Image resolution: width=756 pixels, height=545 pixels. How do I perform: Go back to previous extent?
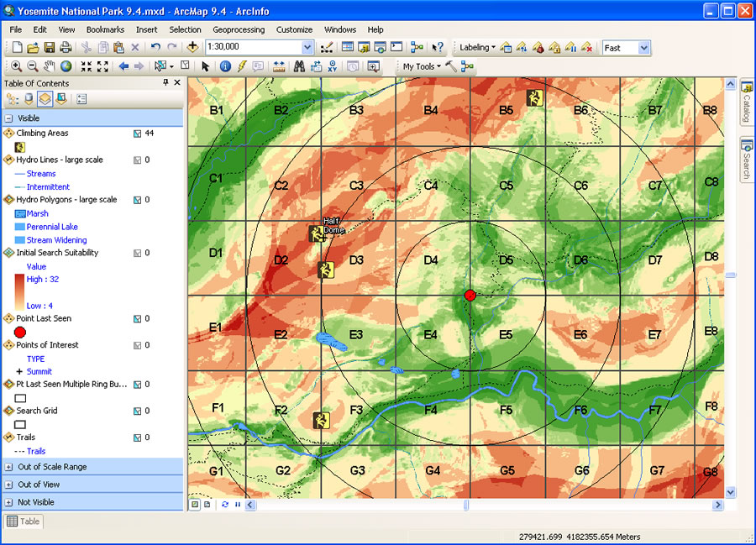click(x=123, y=66)
